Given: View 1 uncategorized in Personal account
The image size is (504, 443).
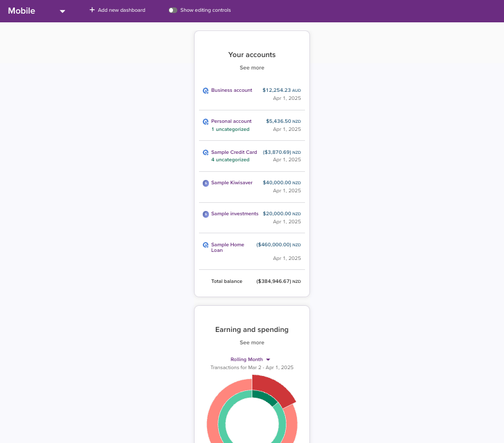Looking at the screenshot, I should pos(230,129).
